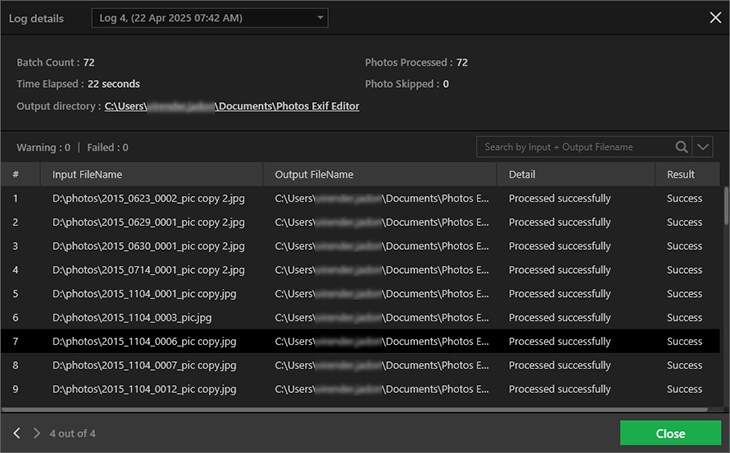The width and height of the screenshot is (730, 453).
Task: Close the Log details dialog with X
Action: click(x=714, y=17)
